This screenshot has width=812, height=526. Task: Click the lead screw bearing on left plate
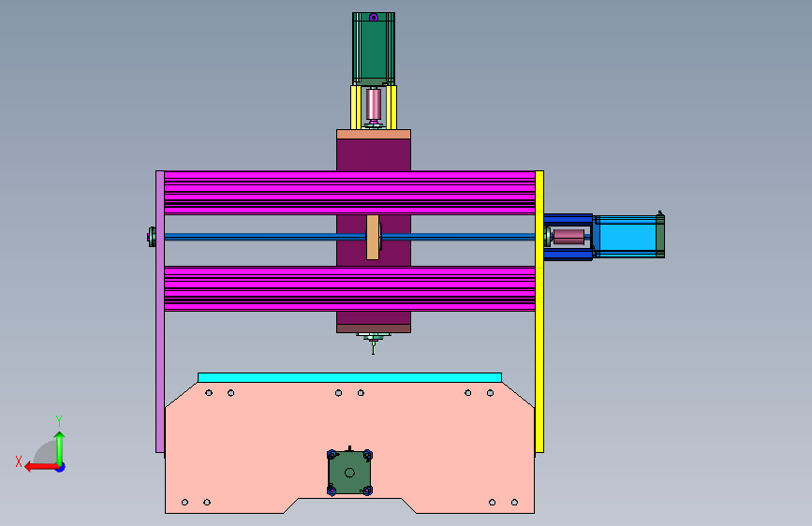[152, 237]
